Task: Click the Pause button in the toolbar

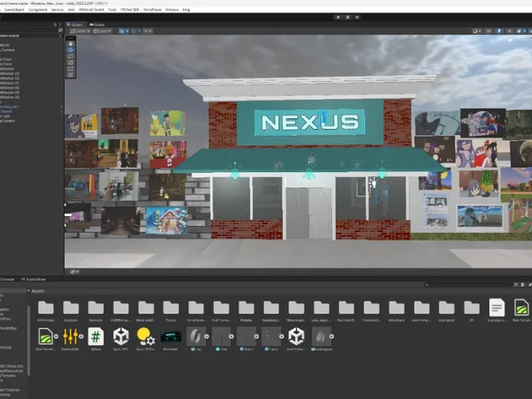Action: point(347,17)
